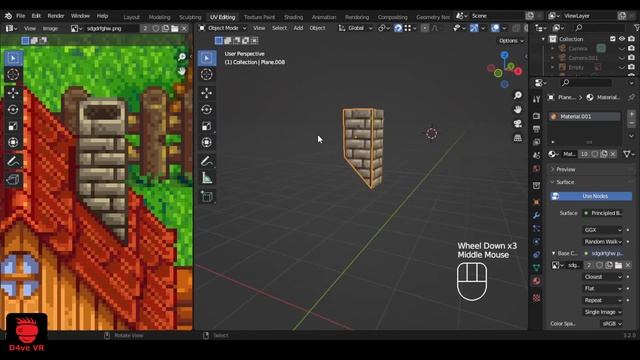Open the Object Mode dropdown
Image resolution: width=640 pixels, height=360 pixels.
click(x=222, y=28)
